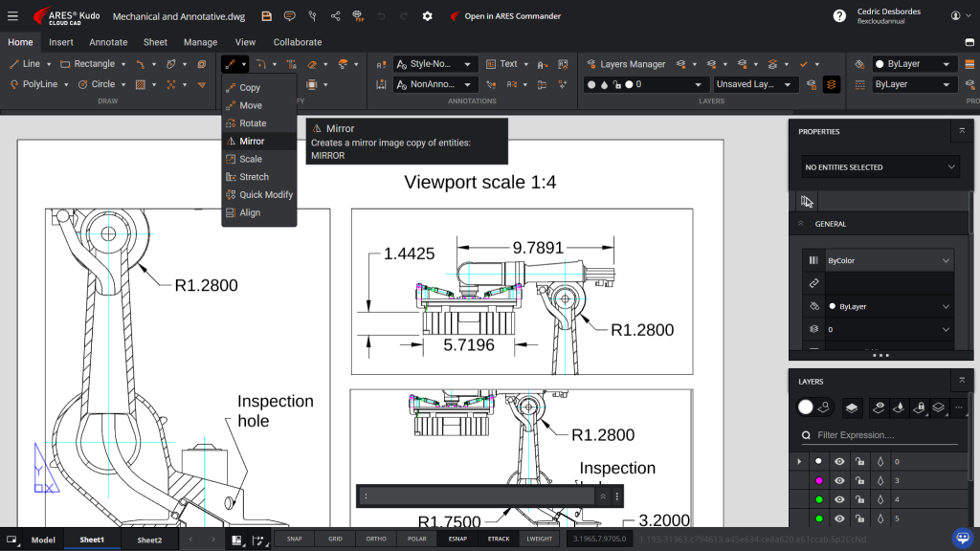Open comments speech bubble icon
980x551 pixels.
[x=289, y=16]
